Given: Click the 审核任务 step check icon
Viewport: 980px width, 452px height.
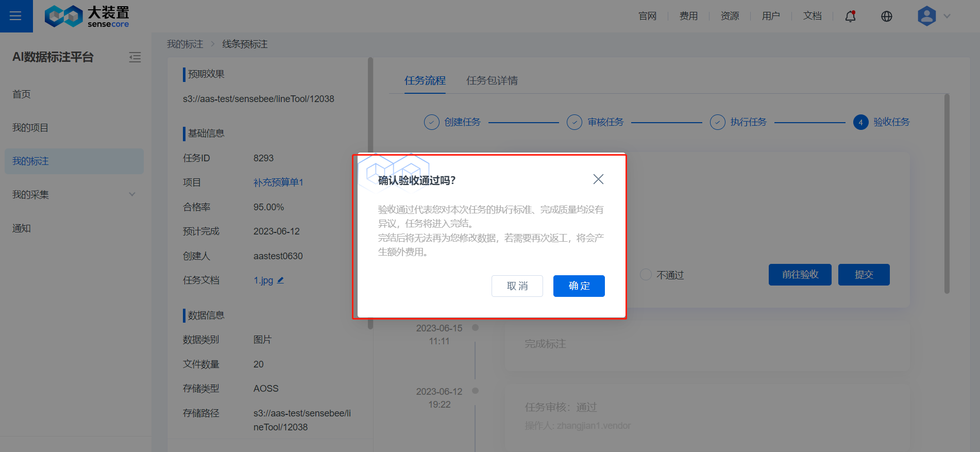Looking at the screenshot, I should (575, 122).
